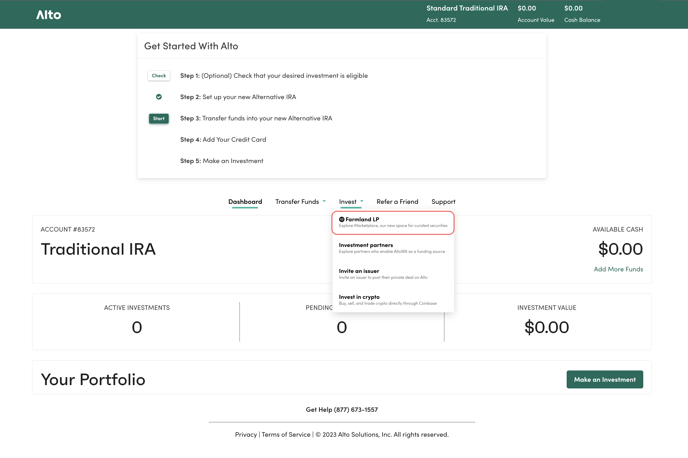
Task: Click the Make an Investment button
Action: click(x=605, y=379)
